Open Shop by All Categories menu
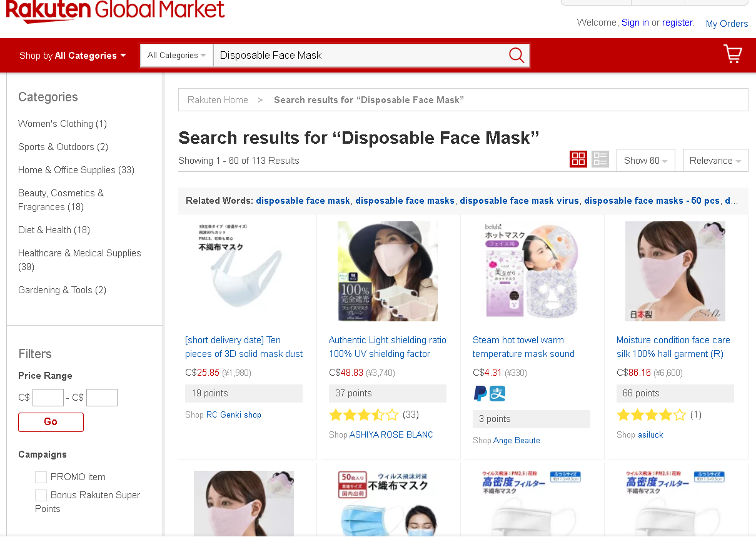The image size is (756, 537). (73, 56)
